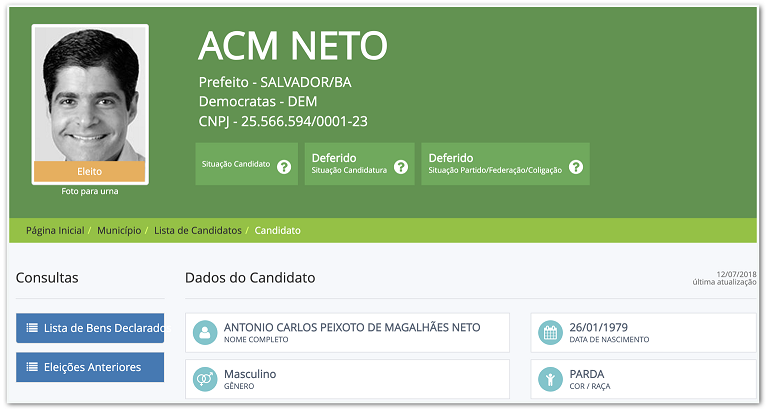
Task: Click the calendar icon beside birth date
Action: coord(549,332)
